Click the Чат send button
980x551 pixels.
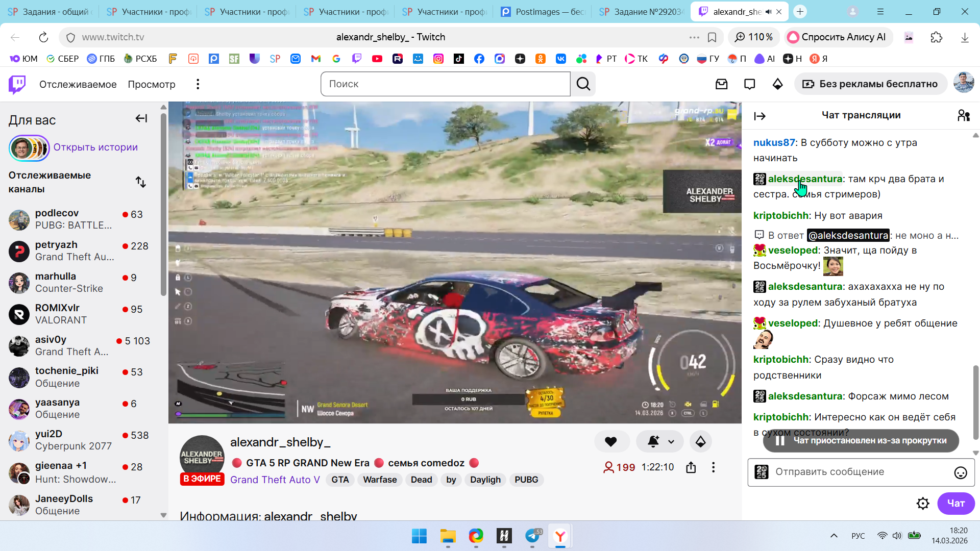(955, 504)
